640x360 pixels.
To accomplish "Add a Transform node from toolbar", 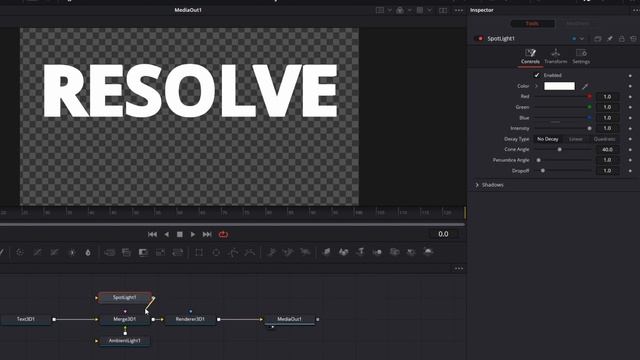I will 178,253.
